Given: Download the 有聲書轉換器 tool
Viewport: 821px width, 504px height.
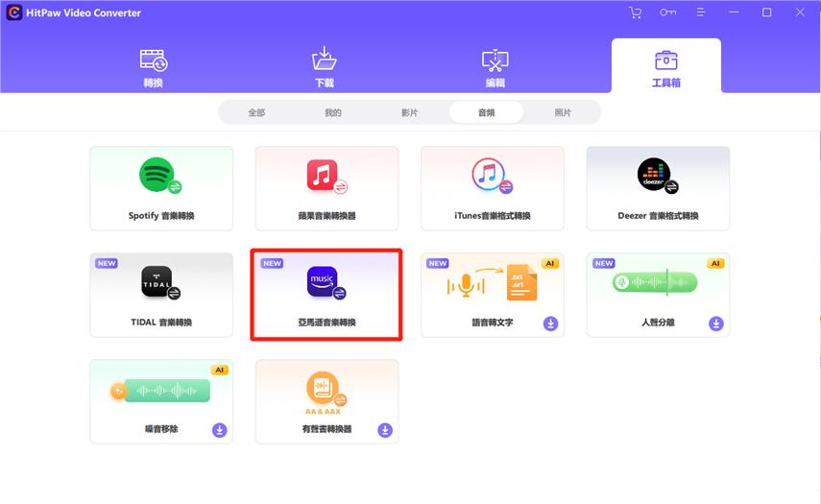Looking at the screenshot, I should click(x=385, y=430).
